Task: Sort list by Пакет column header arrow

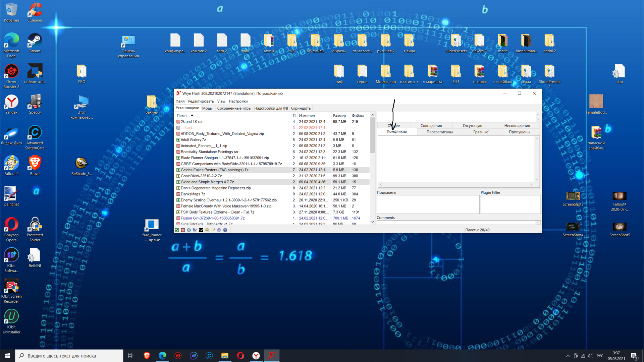Action: 192,115
